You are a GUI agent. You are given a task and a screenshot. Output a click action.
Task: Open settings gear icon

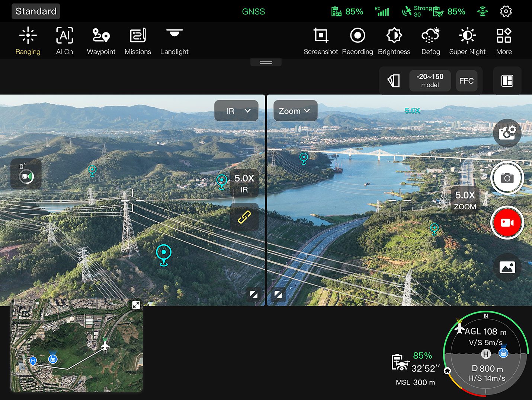tap(506, 12)
